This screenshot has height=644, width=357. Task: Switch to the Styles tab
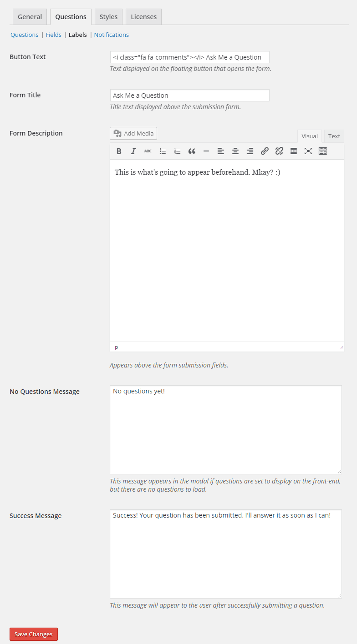pos(108,17)
